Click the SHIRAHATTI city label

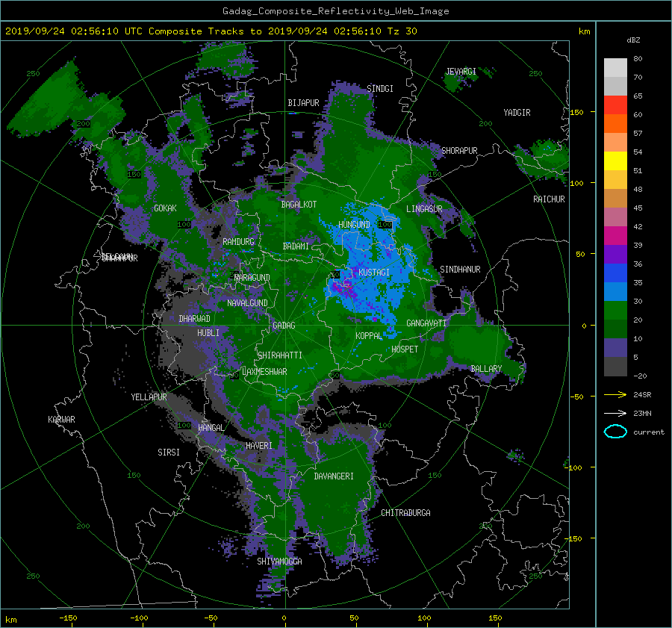280,355
